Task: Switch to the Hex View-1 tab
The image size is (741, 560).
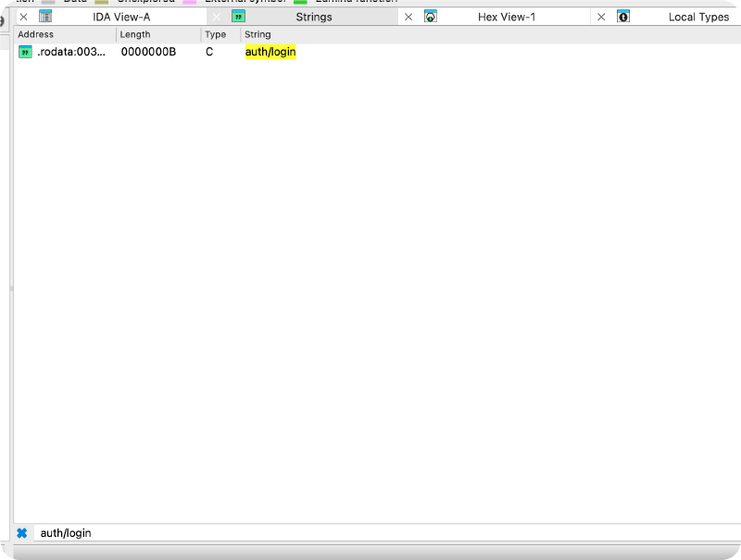Action: click(x=506, y=17)
